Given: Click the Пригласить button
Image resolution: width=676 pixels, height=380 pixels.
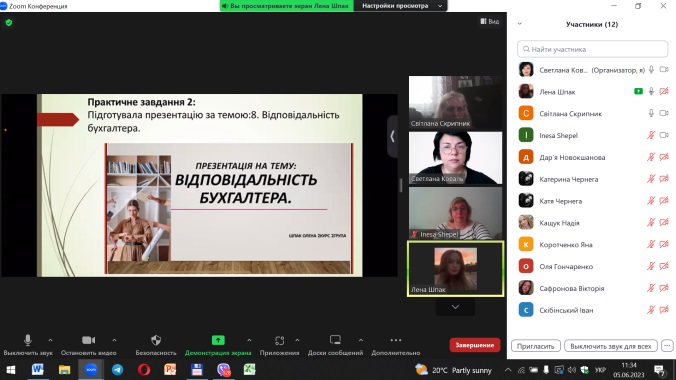Looking at the screenshot, I should pos(535,346).
